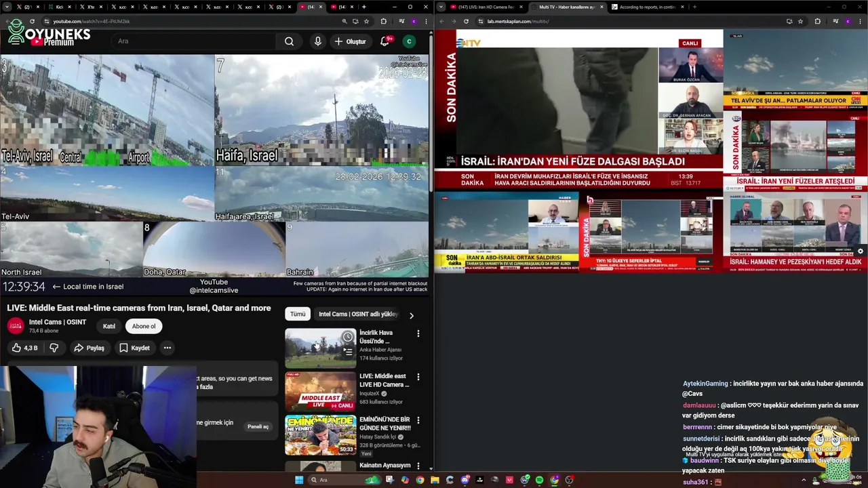Open Extensions puzzle icon in the left Chrome window

(x=383, y=21)
